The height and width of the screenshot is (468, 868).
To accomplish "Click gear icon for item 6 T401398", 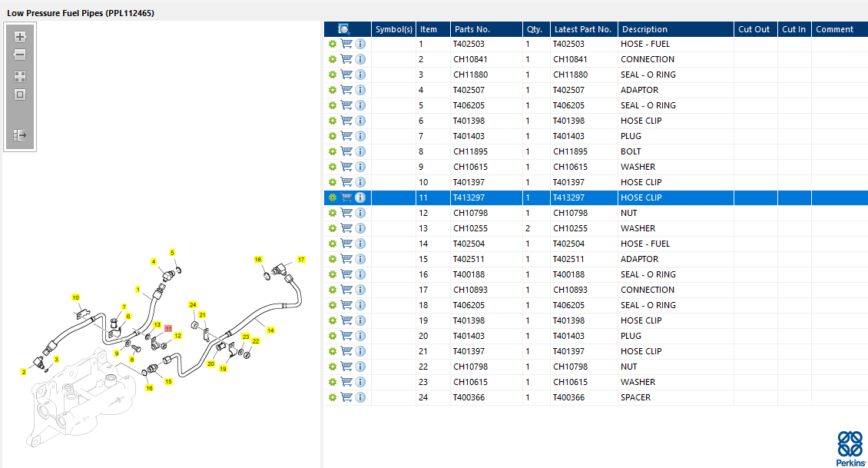I will [332, 121].
